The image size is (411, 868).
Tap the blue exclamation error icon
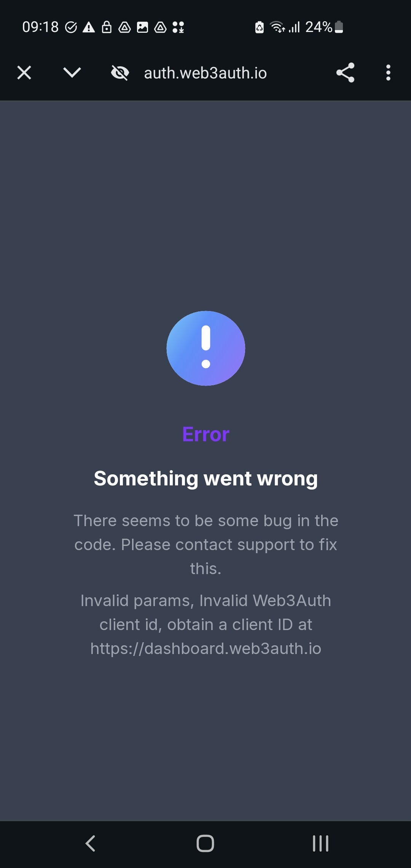(x=206, y=348)
